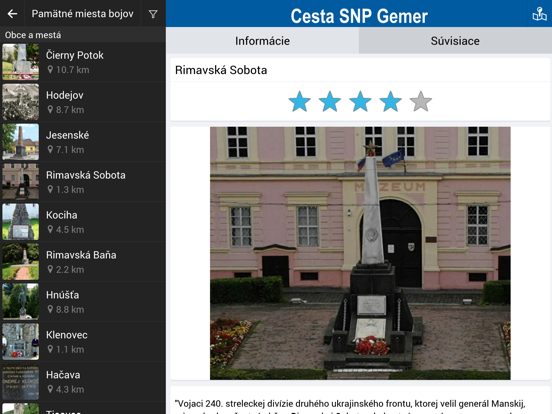Rate with the fourth star

point(390,101)
